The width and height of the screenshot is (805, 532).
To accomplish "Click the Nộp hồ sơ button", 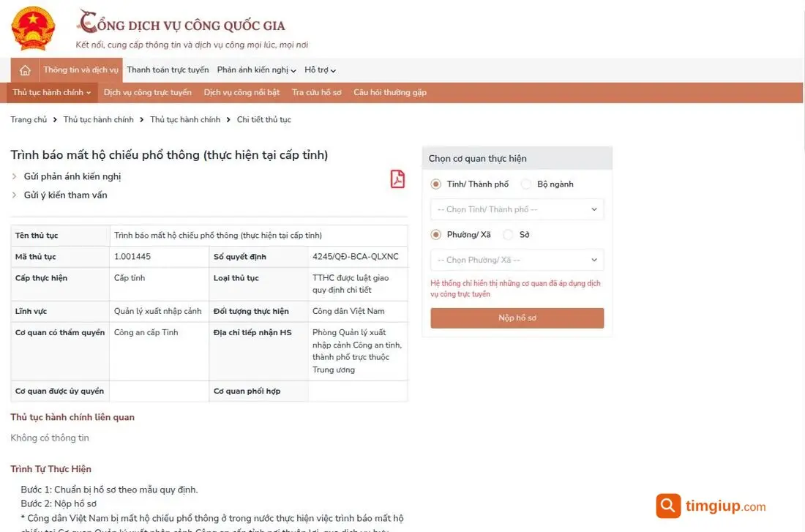I will coord(517,318).
